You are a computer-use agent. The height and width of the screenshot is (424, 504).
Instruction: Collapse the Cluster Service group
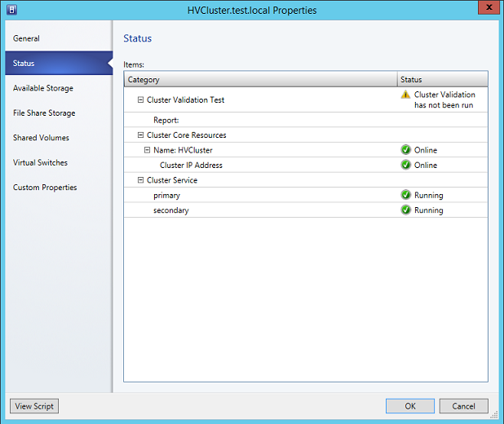140,180
